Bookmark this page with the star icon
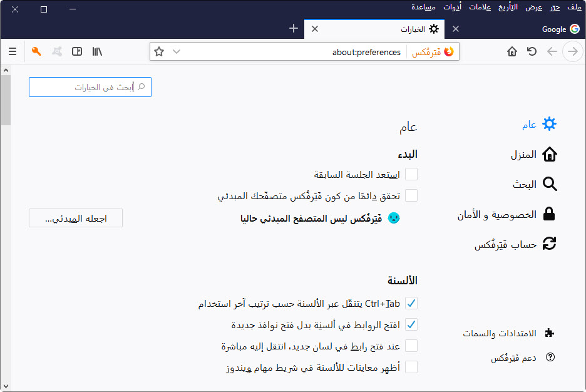 159,51
